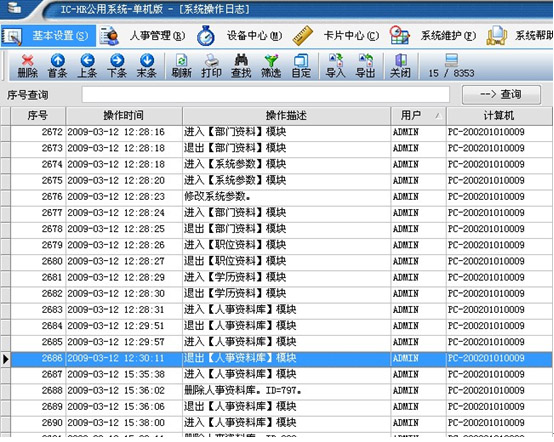Viewport: 554px width, 442px height.
Task: Focus the 序号查询 input field
Action: click(266, 95)
